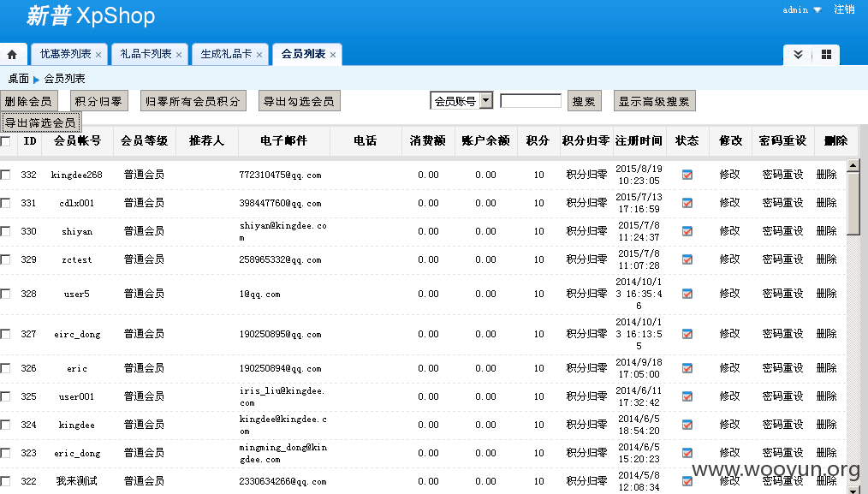Select all members with header checkbox
The width and height of the screenshot is (868, 494).
(x=5, y=141)
